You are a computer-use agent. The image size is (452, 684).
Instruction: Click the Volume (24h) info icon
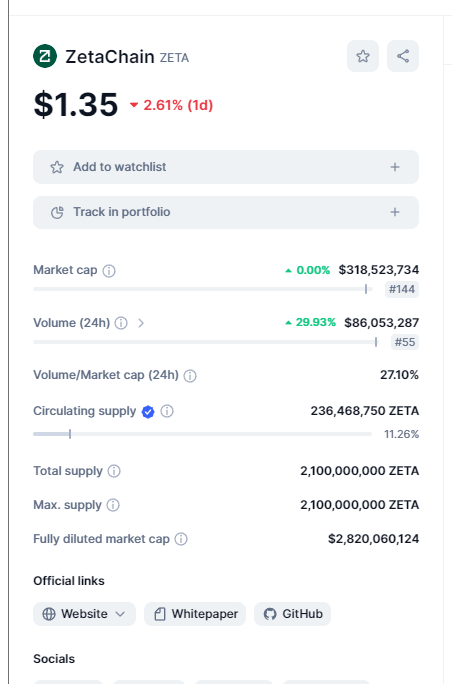(x=121, y=323)
